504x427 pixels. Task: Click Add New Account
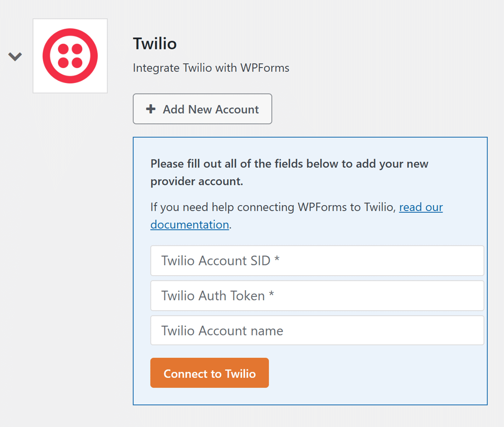[202, 109]
